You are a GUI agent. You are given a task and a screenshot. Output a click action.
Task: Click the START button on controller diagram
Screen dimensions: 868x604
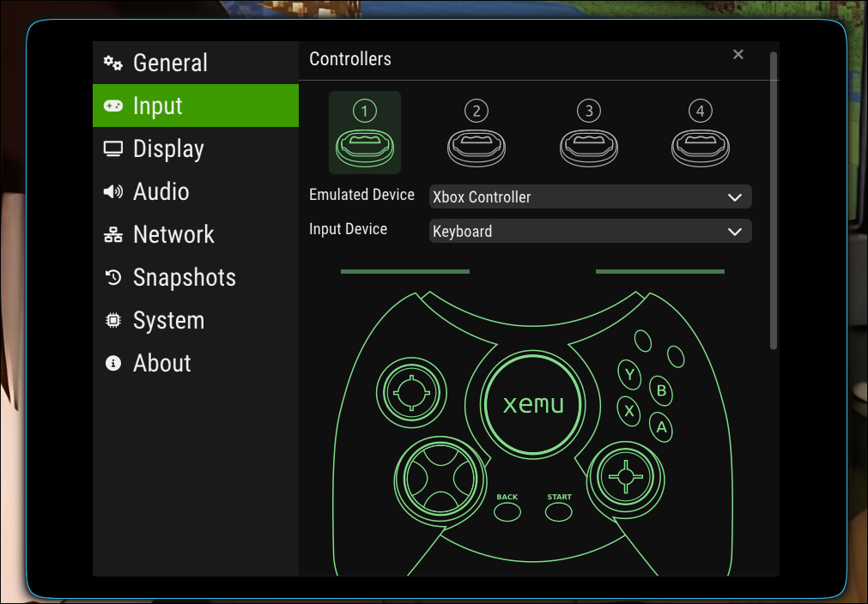[x=559, y=512]
